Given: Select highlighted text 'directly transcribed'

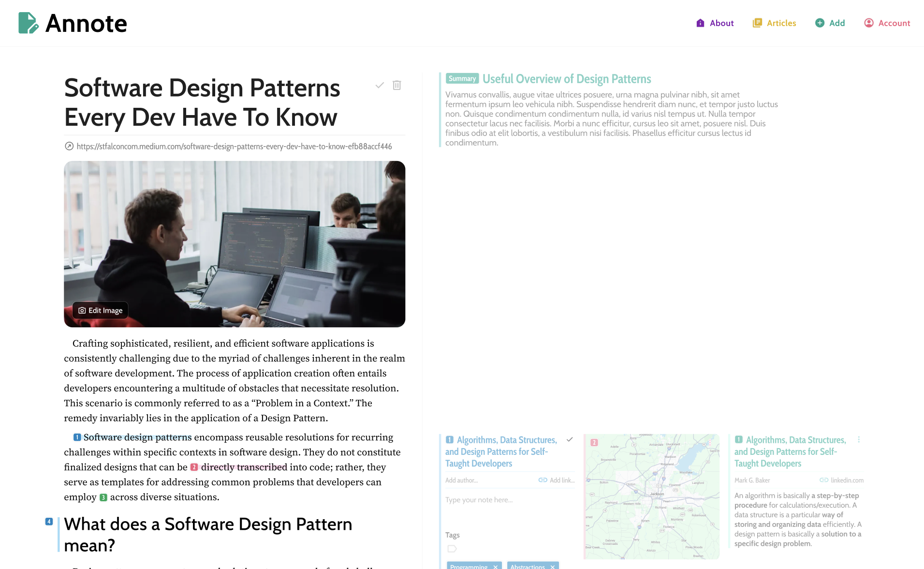Looking at the screenshot, I should coord(244,467).
